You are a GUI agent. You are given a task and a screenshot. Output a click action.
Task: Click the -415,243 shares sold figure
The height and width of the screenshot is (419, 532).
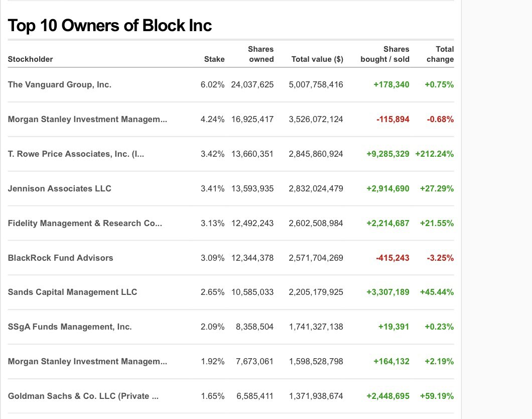pos(393,258)
